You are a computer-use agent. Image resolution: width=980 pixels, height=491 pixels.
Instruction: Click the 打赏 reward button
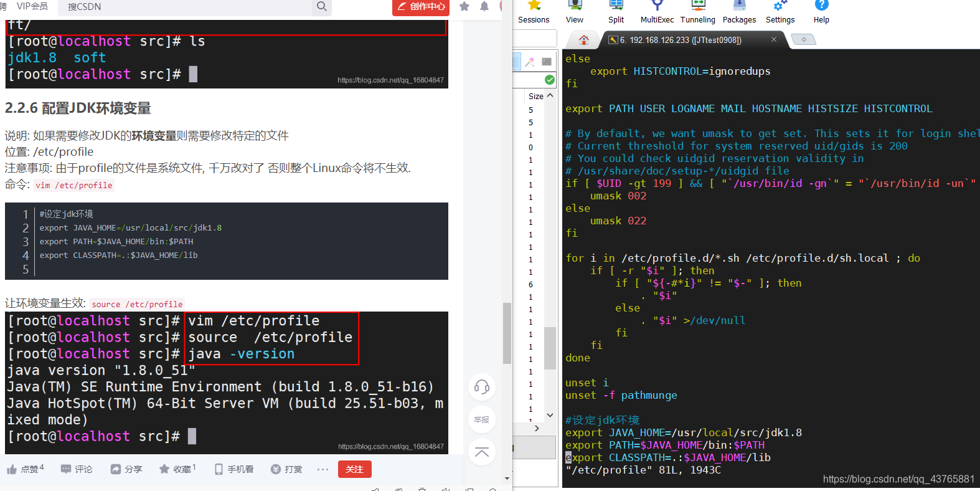(x=286, y=469)
